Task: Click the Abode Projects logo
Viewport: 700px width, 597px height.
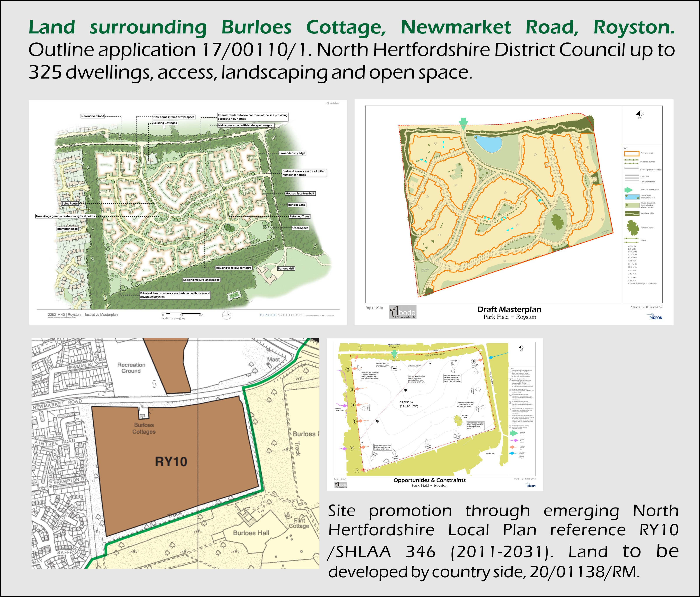Action: pyautogui.click(x=403, y=313)
